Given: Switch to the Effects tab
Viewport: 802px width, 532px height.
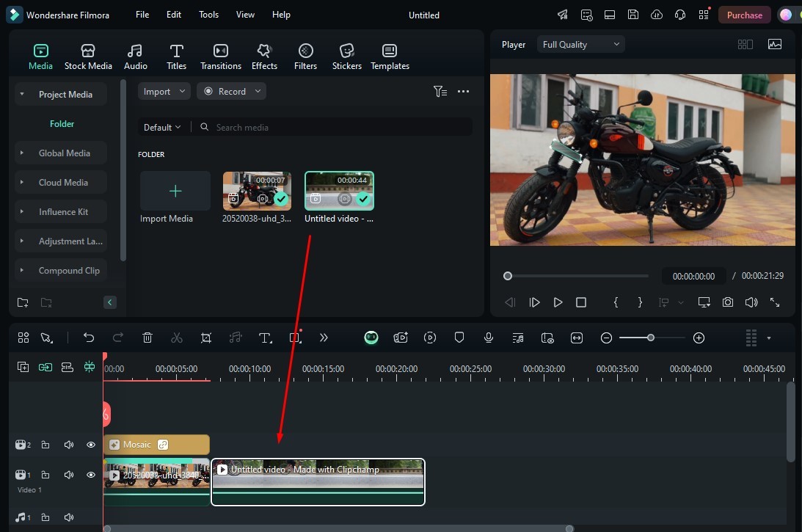Looking at the screenshot, I should click(x=264, y=57).
